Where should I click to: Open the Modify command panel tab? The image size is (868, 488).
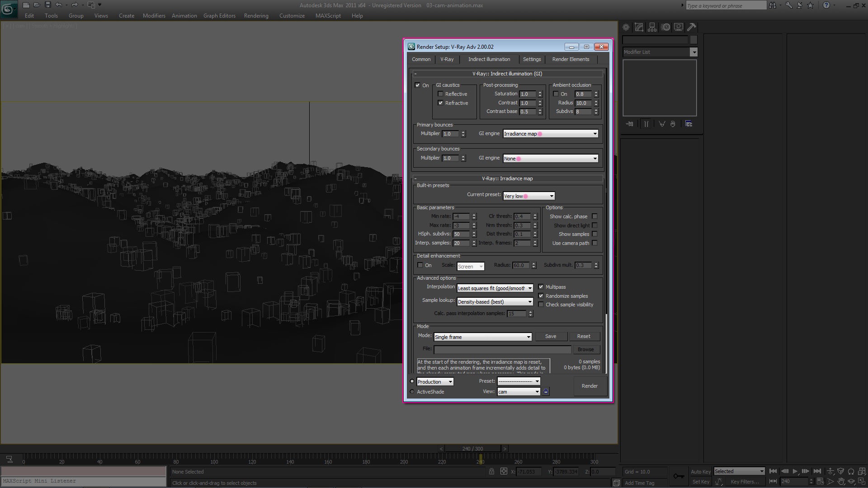click(x=639, y=27)
